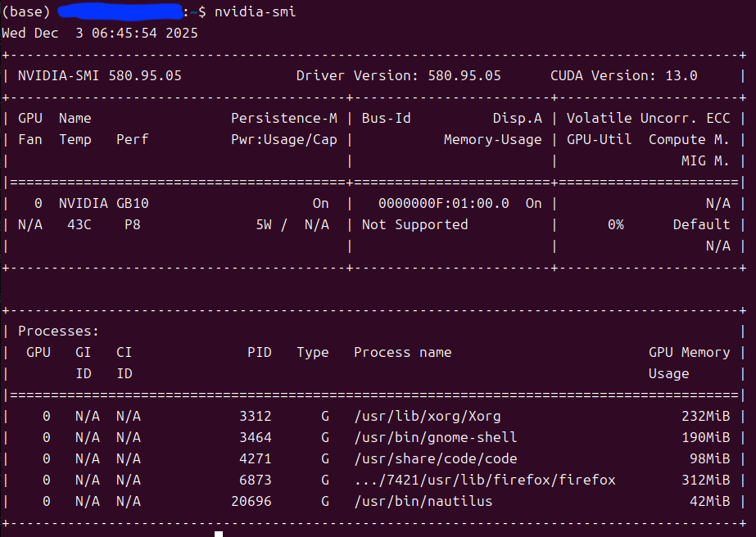Click the Driver Version 580.95.05 text

pyautogui.click(x=398, y=75)
